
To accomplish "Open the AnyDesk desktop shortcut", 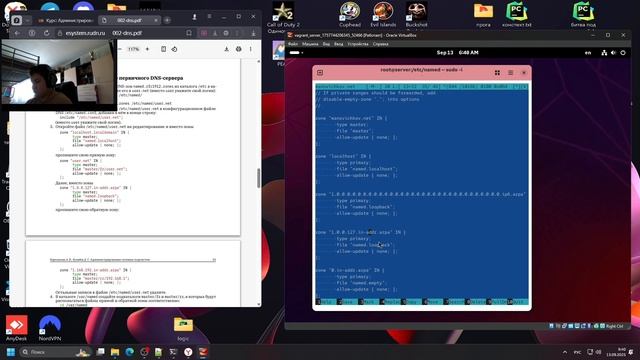I will pyautogui.click(x=16, y=328).
